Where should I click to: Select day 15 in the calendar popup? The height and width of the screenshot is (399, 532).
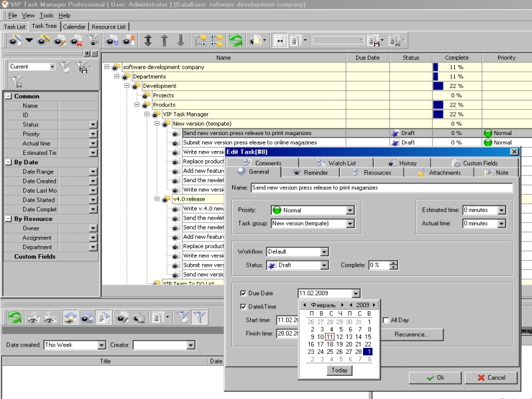pos(368,337)
